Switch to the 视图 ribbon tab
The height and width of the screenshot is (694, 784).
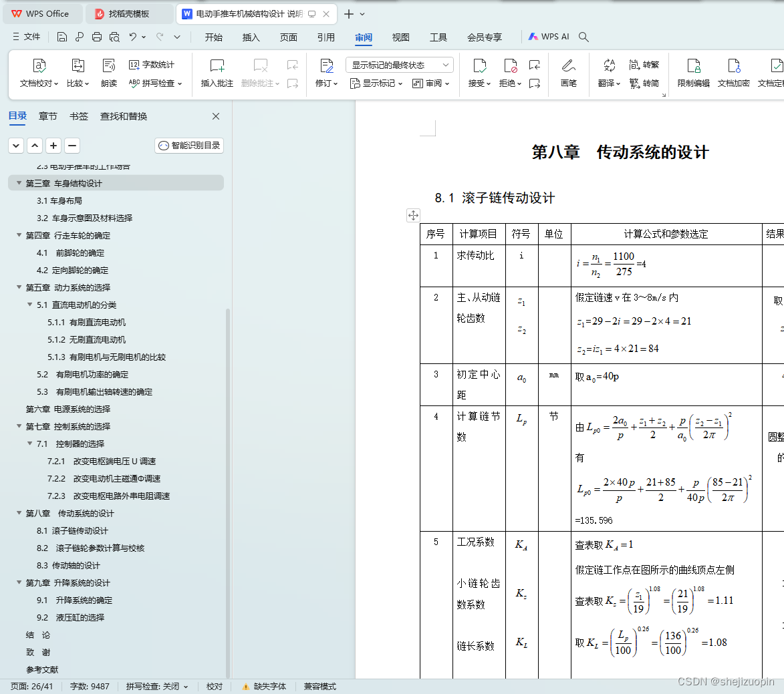401,37
